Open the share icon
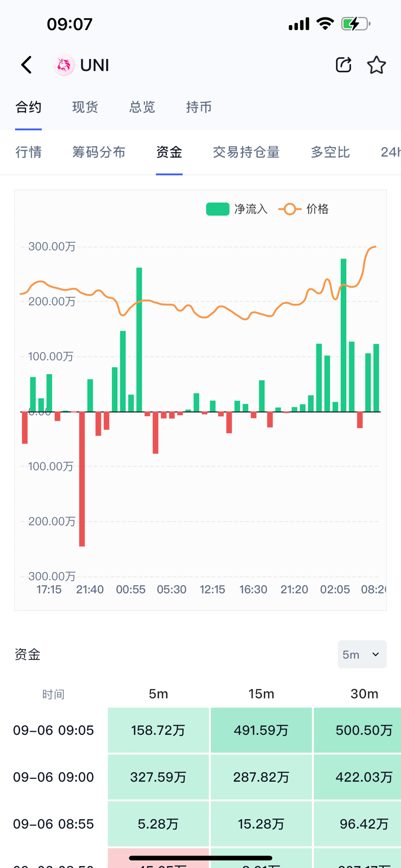 click(x=343, y=65)
